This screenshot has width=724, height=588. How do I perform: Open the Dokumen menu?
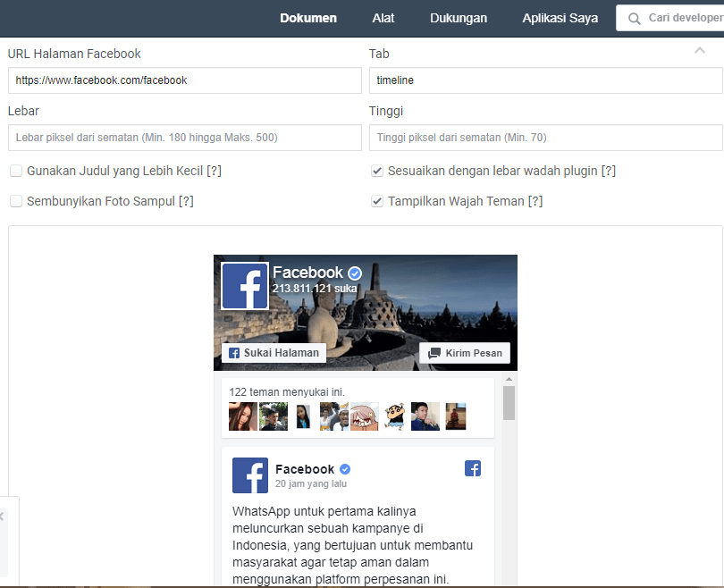tap(308, 18)
